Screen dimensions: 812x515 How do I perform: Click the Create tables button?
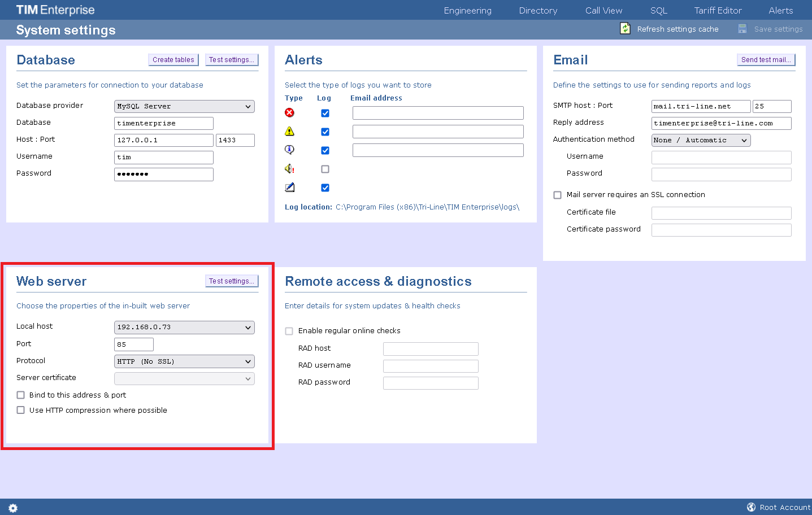pos(173,59)
